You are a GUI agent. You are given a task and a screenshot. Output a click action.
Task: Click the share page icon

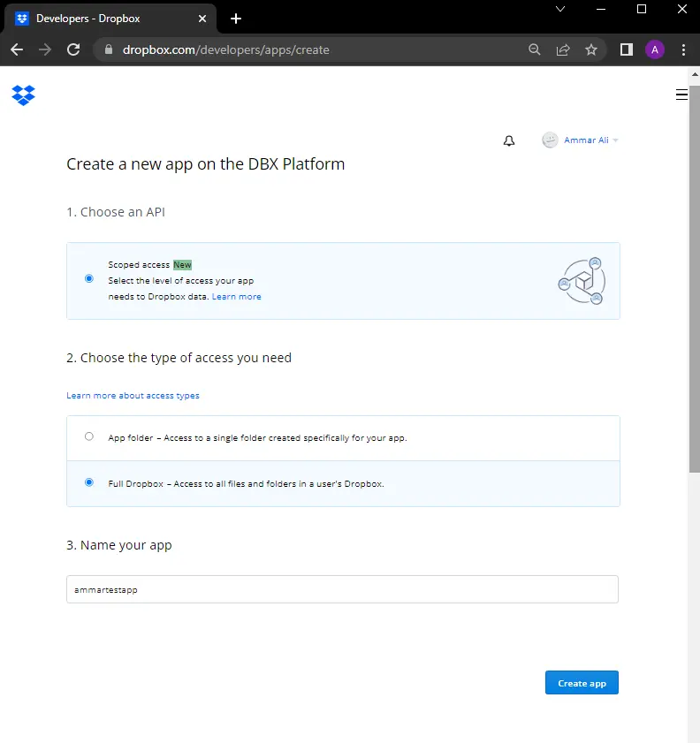click(562, 49)
